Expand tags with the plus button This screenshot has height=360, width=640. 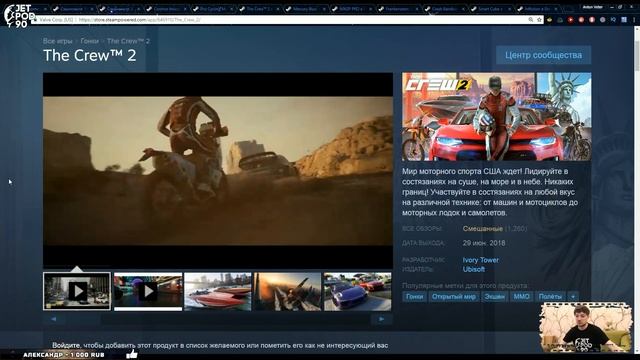(573, 297)
